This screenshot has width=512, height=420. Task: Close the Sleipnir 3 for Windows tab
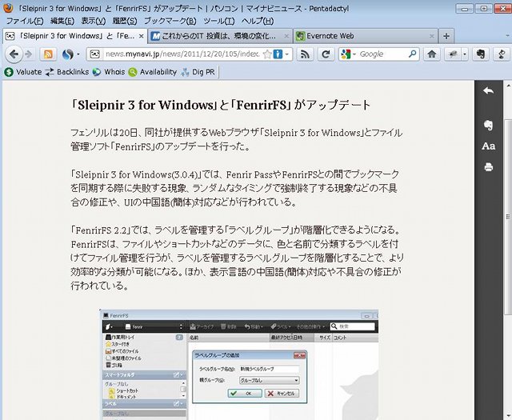pyautogui.click(x=141, y=36)
